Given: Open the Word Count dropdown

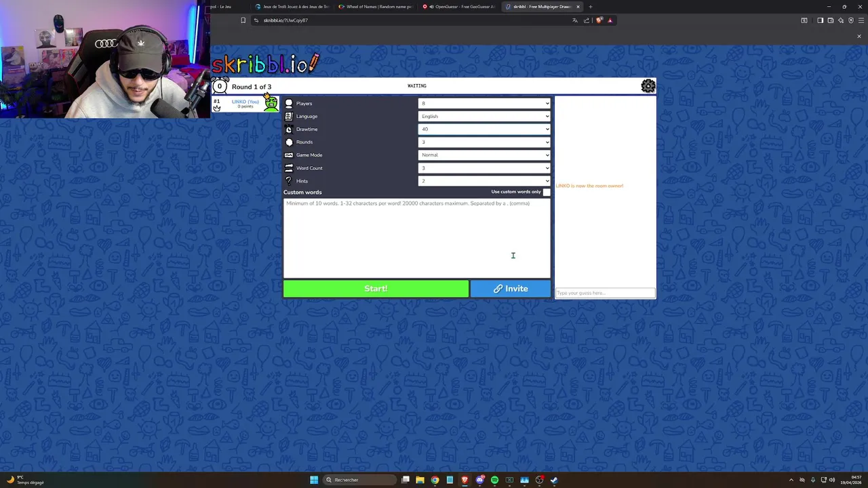Looking at the screenshot, I should pos(484,168).
